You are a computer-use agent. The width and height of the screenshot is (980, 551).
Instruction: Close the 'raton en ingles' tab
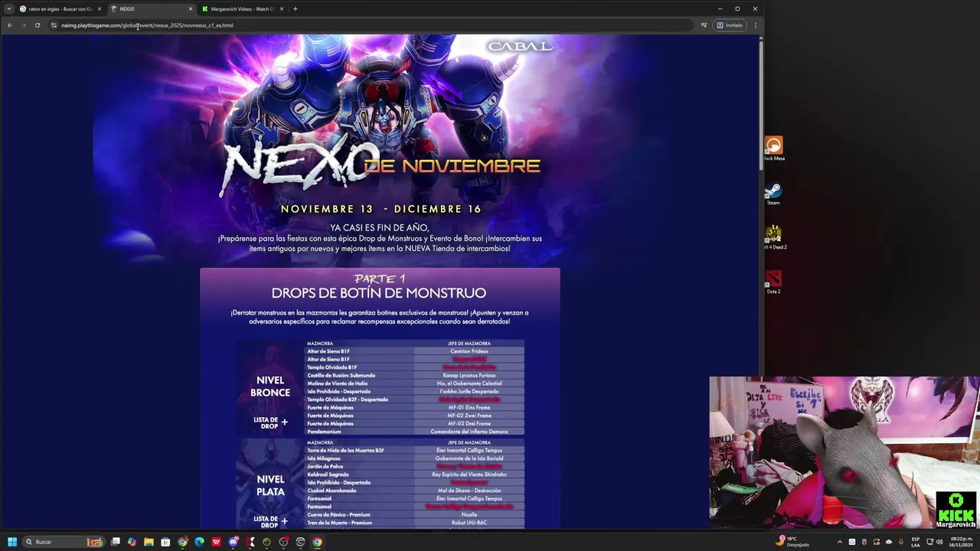(99, 9)
